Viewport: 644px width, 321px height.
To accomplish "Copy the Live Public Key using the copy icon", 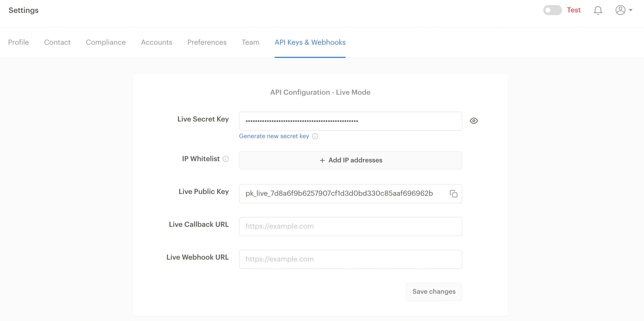I will [453, 194].
